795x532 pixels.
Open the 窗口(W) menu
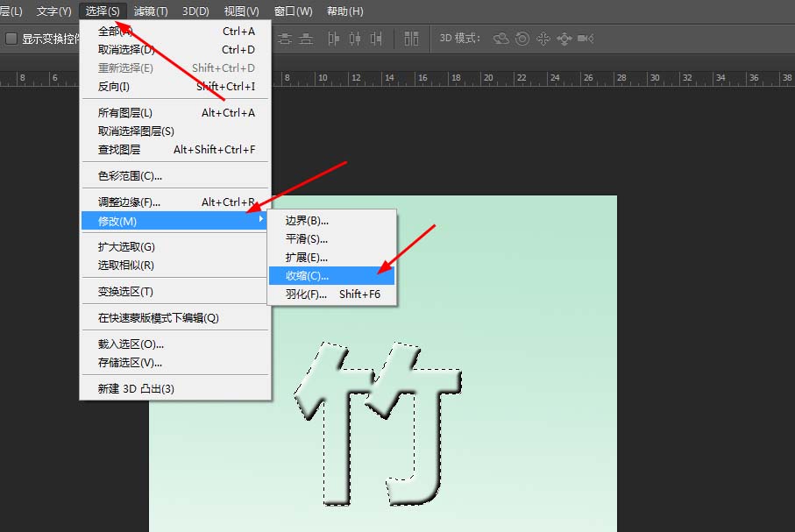pyautogui.click(x=294, y=11)
